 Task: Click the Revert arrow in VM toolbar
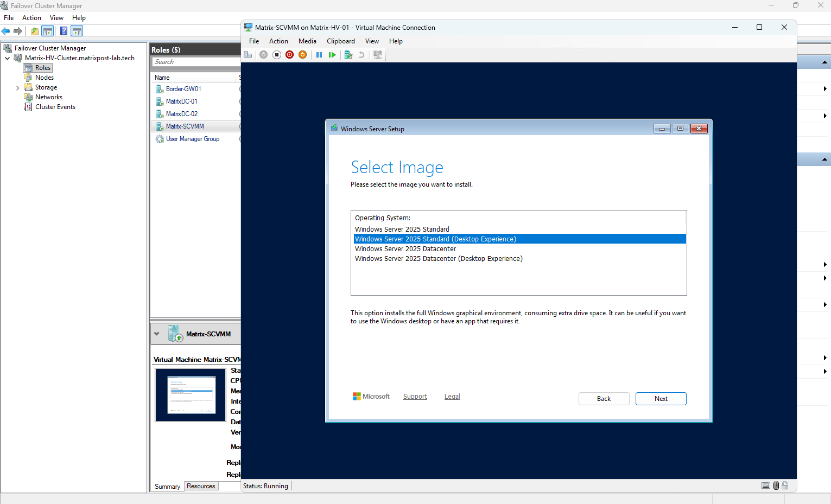361,55
